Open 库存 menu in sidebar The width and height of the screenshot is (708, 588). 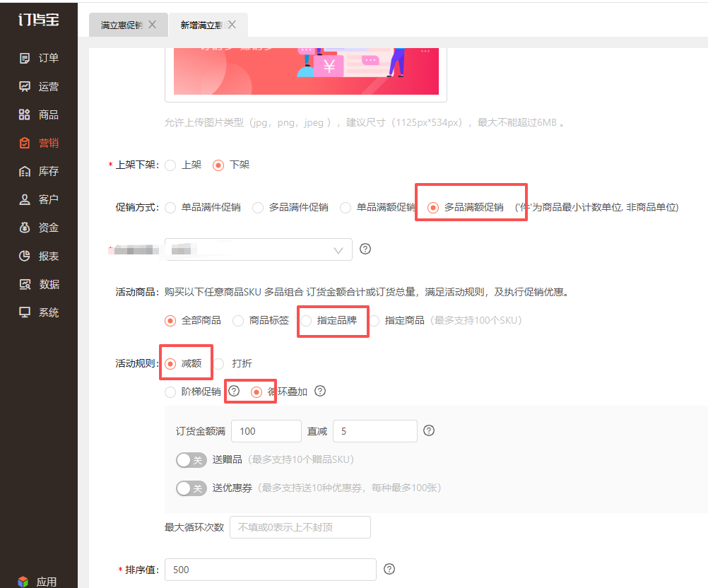39,171
